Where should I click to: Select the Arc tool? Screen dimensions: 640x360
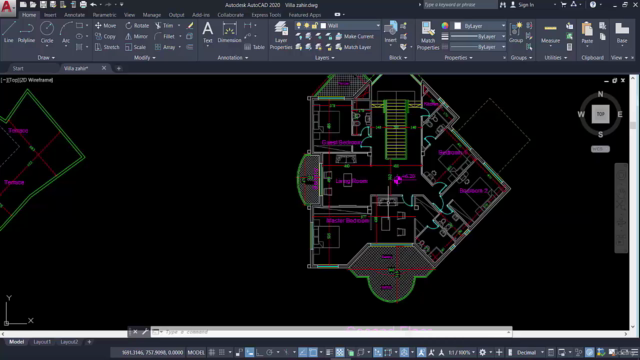[x=66, y=32]
